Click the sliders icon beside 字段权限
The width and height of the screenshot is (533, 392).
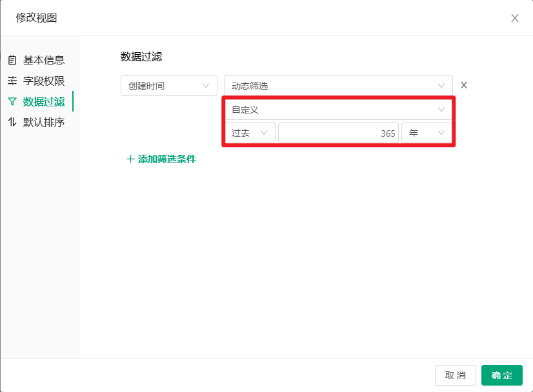12,81
